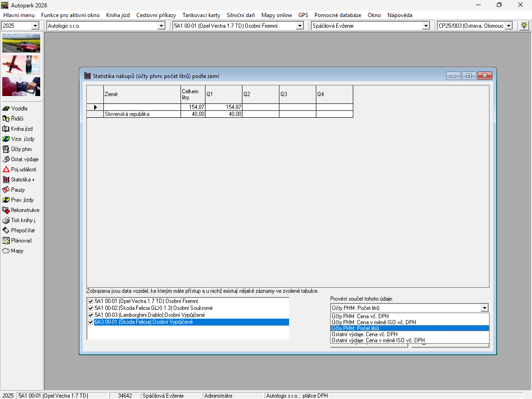This screenshot has width=532, height=399.
Task: Select 'Účty PHM: Cena vč. DPH' list option
Action: [360, 316]
